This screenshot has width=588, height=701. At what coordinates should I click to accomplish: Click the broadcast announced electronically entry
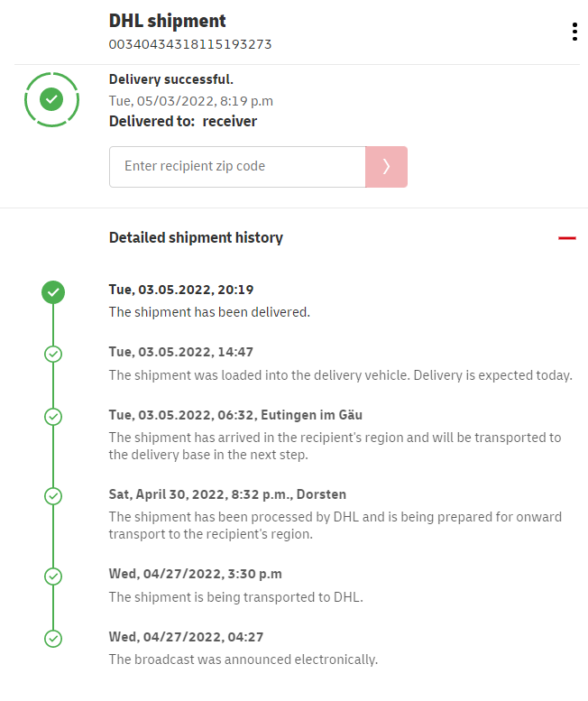click(243, 659)
